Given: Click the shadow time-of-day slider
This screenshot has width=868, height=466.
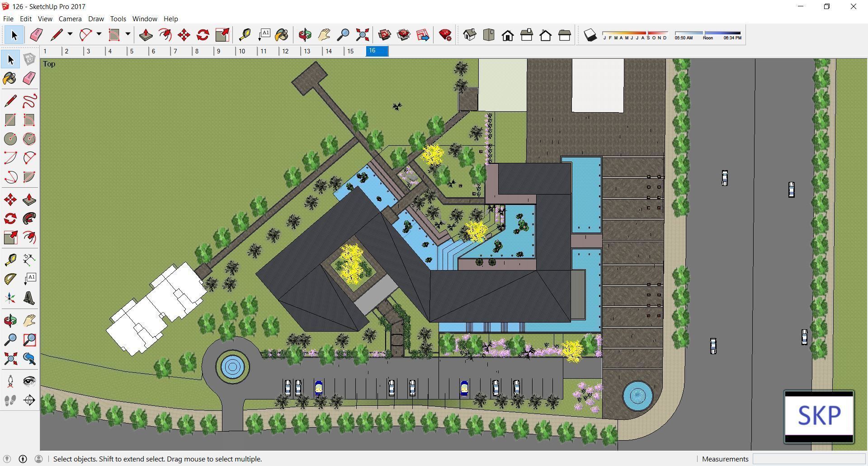Looking at the screenshot, I should [708, 33].
